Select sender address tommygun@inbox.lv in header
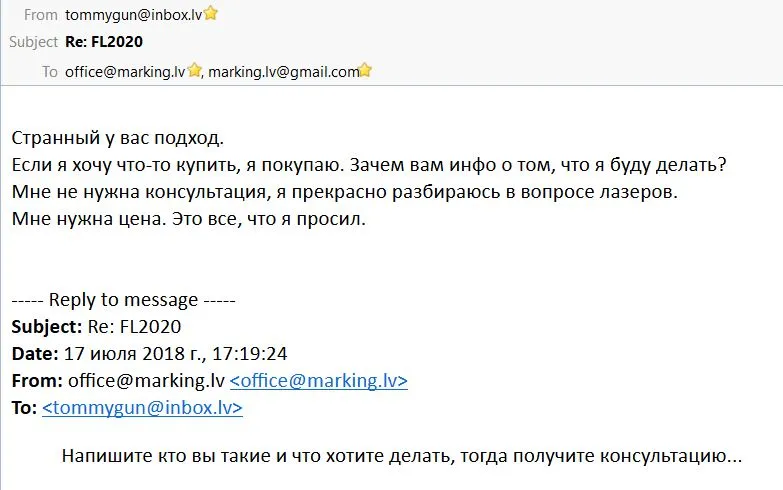The width and height of the screenshot is (783, 490). [x=133, y=15]
